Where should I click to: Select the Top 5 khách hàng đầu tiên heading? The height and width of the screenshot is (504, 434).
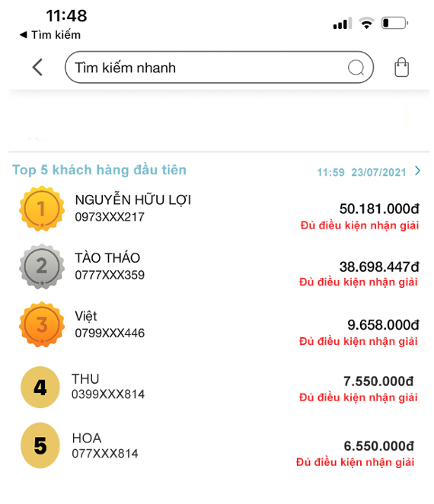pos(99,170)
